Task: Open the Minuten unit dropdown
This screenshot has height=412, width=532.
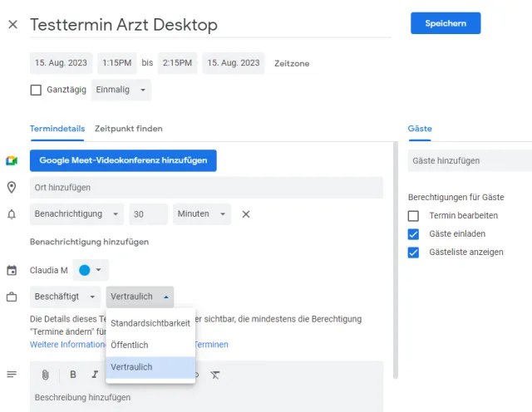Action: (202, 214)
